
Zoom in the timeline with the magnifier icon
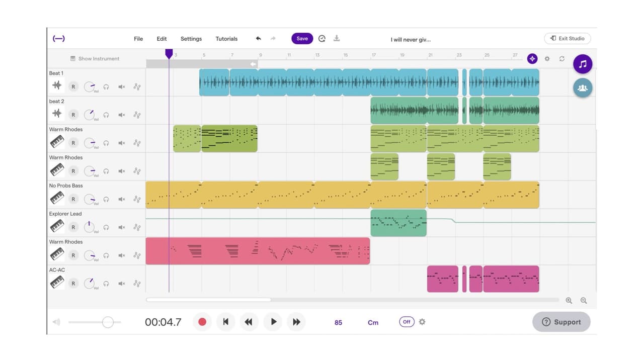(569, 300)
